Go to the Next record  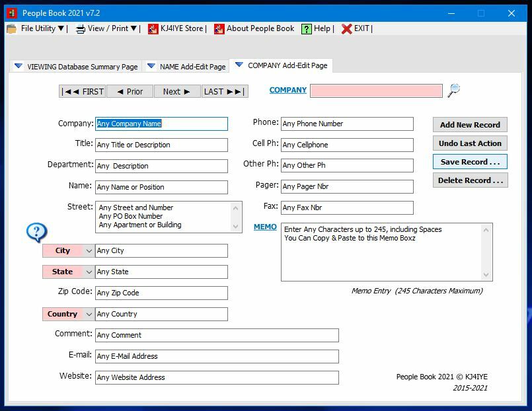tap(177, 92)
